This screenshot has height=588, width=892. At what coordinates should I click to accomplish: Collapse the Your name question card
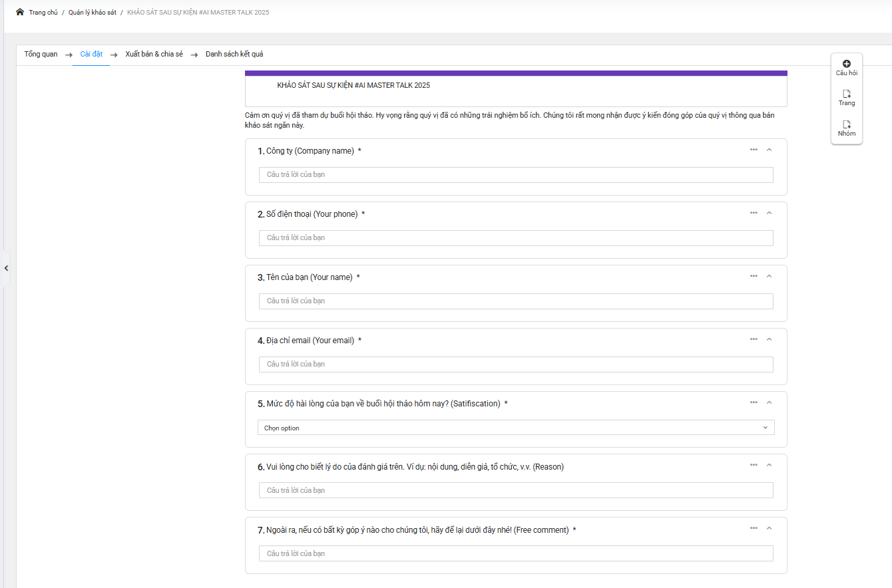point(769,276)
